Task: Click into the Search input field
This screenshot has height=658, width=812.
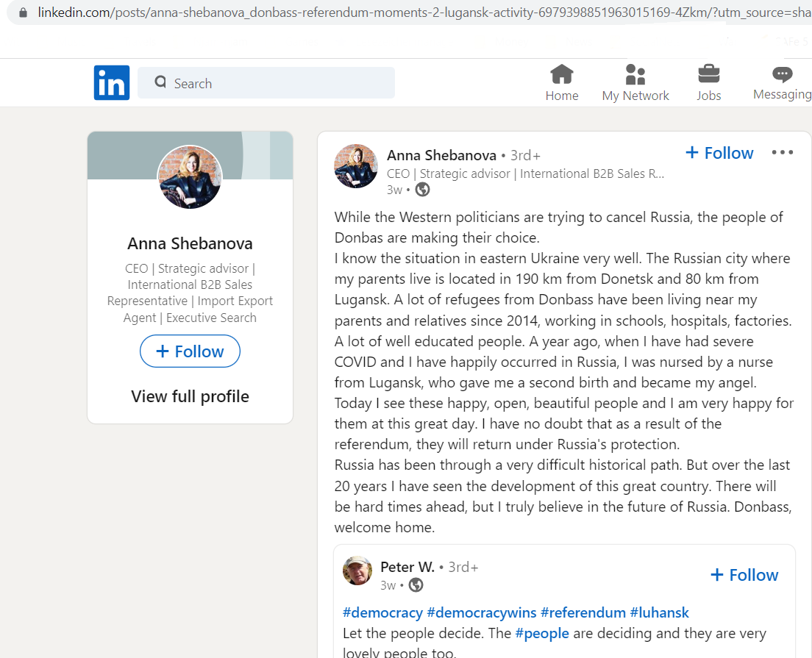Action: pos(266,83)
